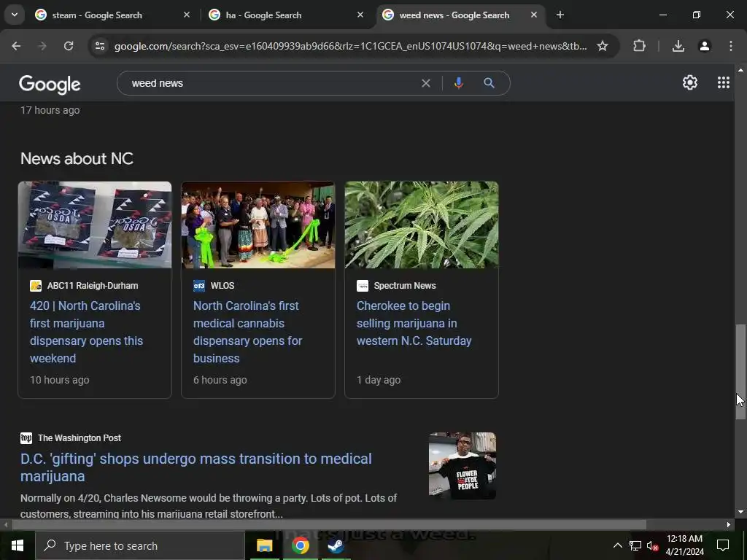This screenshot has width=747, height=560.
Task: Click The Washington Post source label
Action: [x=79, y=438]
